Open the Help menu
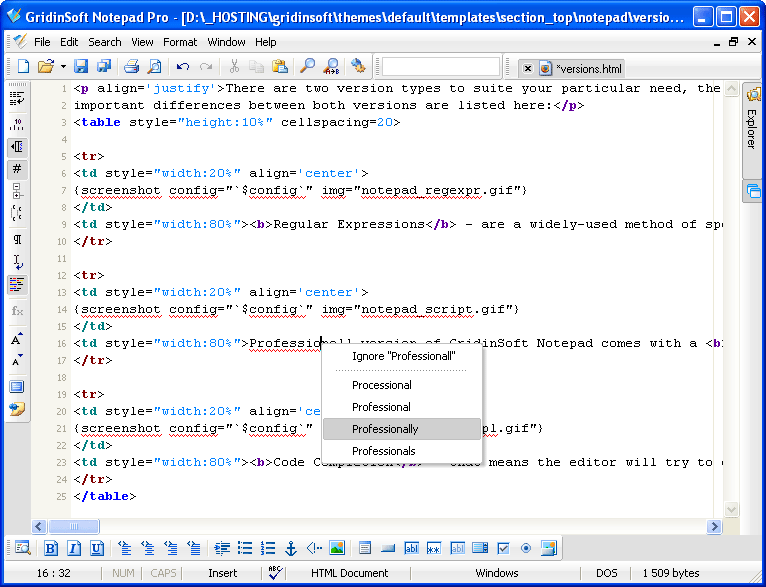766x587 pixels. 265,42
